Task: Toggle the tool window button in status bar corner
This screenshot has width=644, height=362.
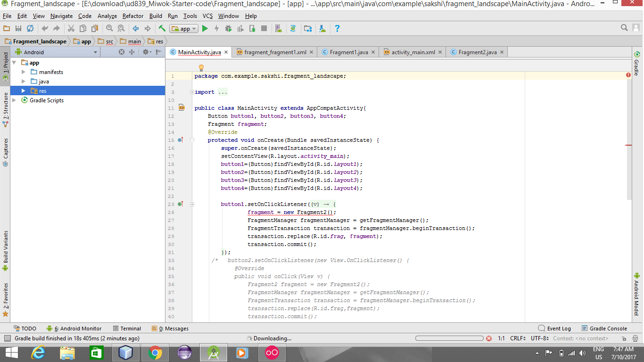Action: [7, 338]
